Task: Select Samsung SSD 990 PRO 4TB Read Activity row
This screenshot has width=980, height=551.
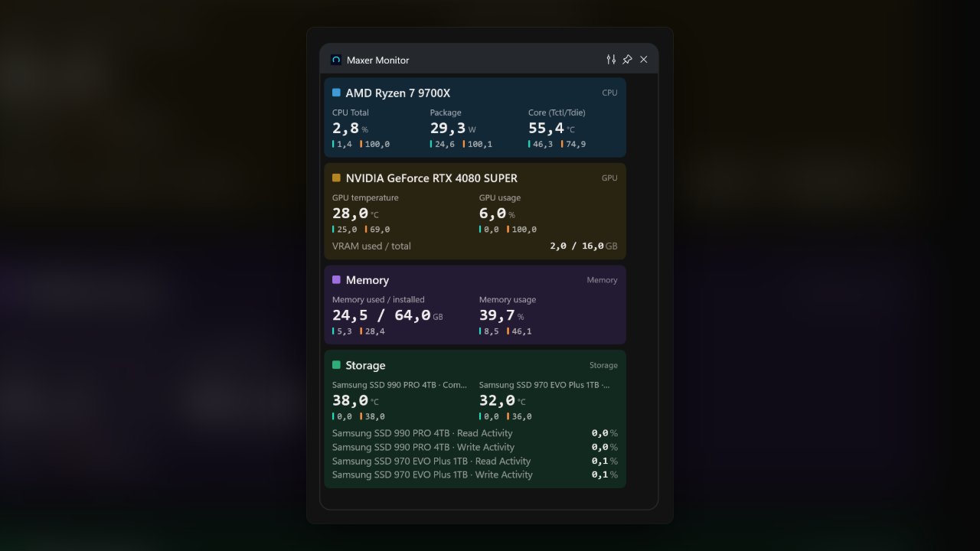Action: point(475,433)
